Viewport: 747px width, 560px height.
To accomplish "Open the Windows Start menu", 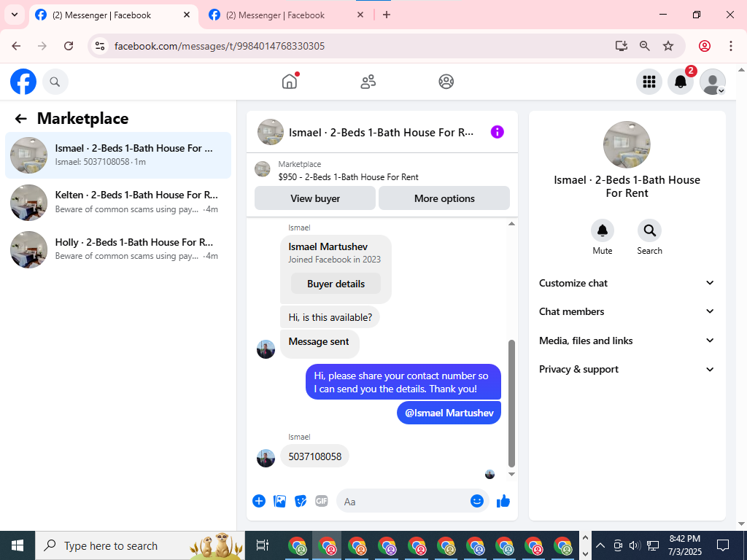I will click(18, 545).
